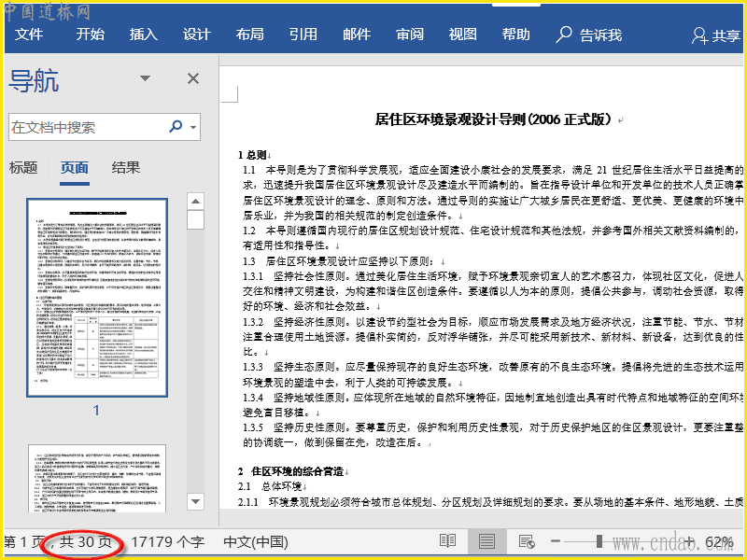Click the magnifier search icon in navigation

click(176, 126)
